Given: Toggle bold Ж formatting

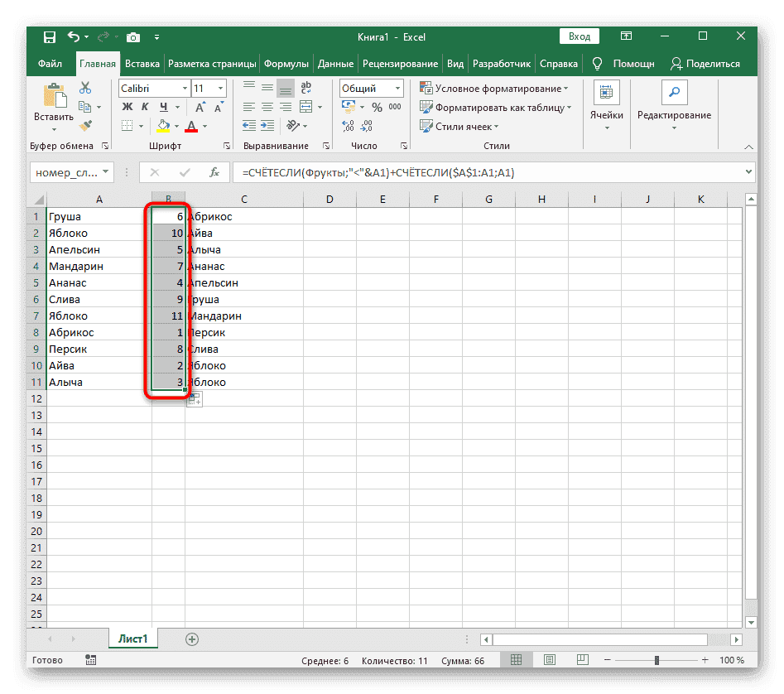Looking at the screenshot, I should [x=127, y=107].
